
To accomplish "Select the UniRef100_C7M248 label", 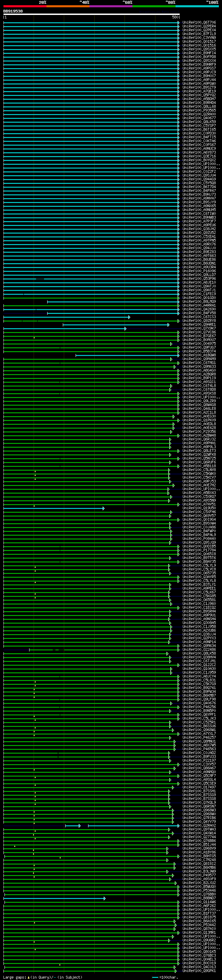I will click(x=199, y=860).
